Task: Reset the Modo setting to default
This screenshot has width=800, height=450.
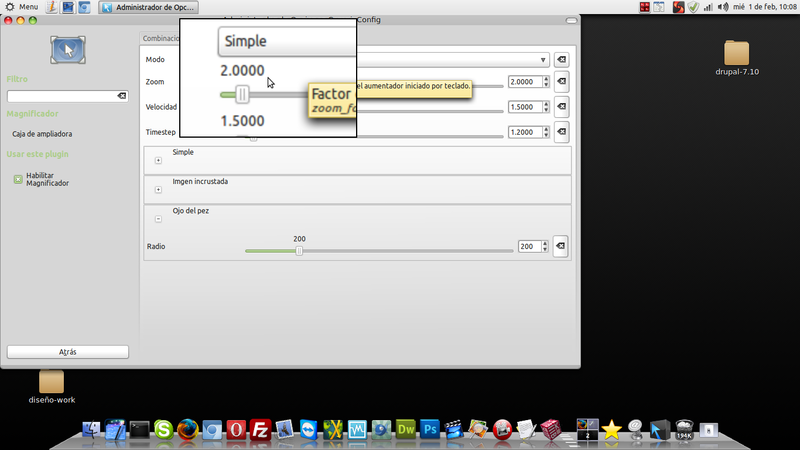Action: [561, 60]
